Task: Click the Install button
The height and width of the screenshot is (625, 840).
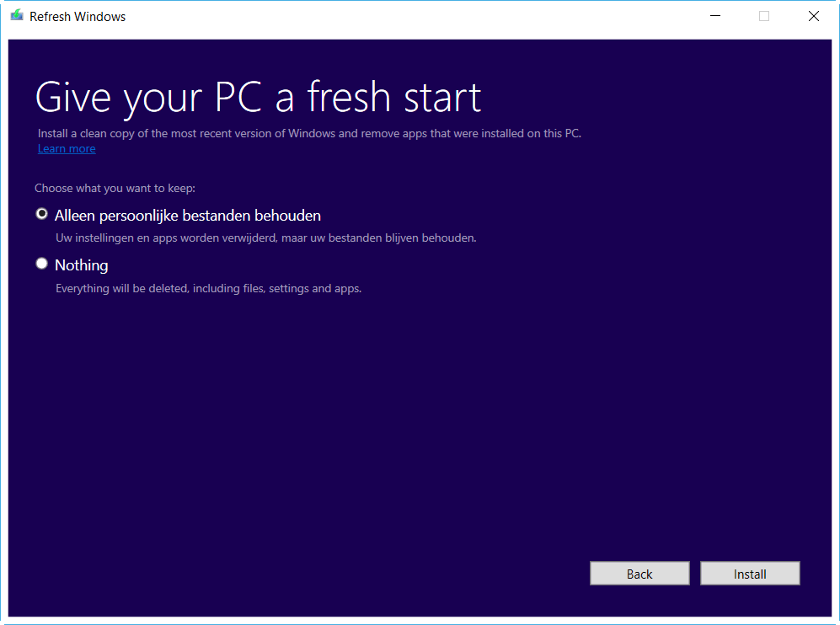Action: pyautogui.click(x=750, y=574)
